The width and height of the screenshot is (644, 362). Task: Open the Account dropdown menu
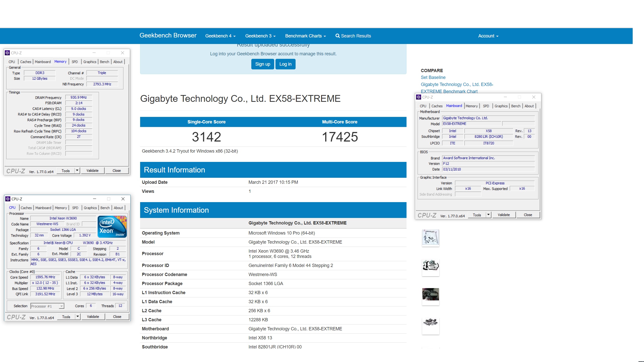(488, 36)
